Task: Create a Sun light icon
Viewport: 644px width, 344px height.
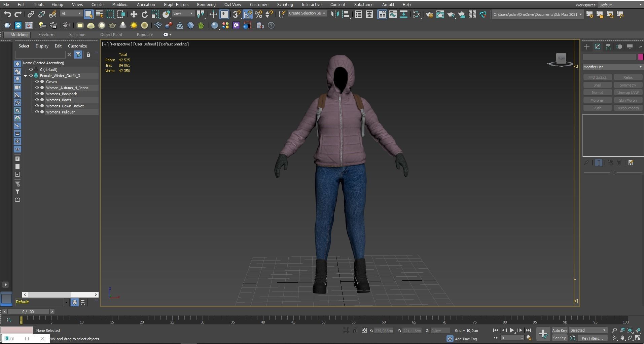Action: click(134, 25)
